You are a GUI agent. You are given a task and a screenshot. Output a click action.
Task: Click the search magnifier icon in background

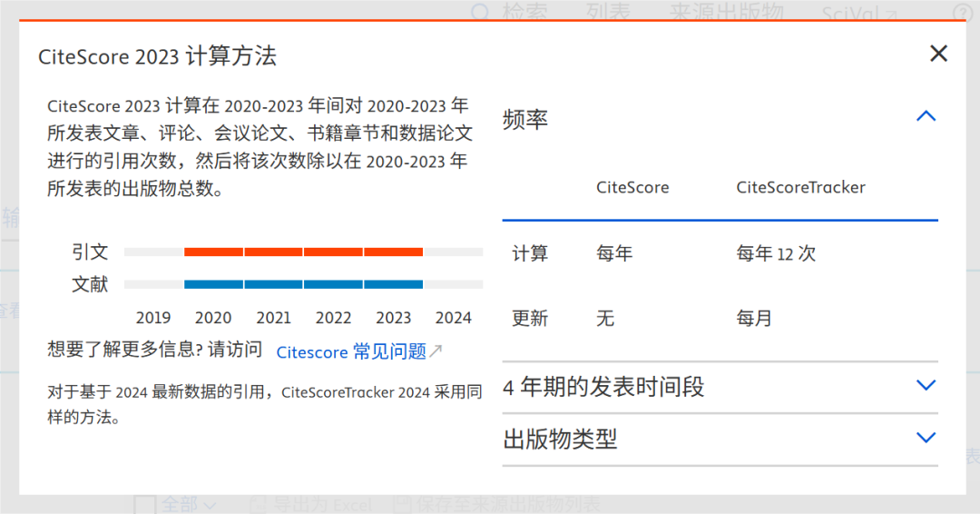480,11
